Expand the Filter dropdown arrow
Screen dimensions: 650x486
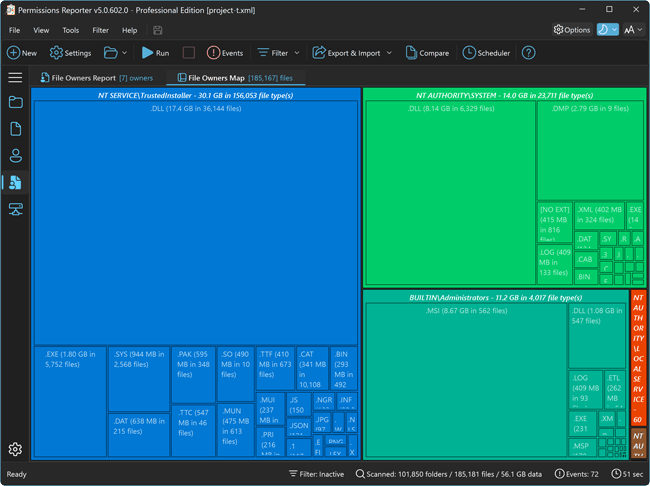click(x=297, y=53)
